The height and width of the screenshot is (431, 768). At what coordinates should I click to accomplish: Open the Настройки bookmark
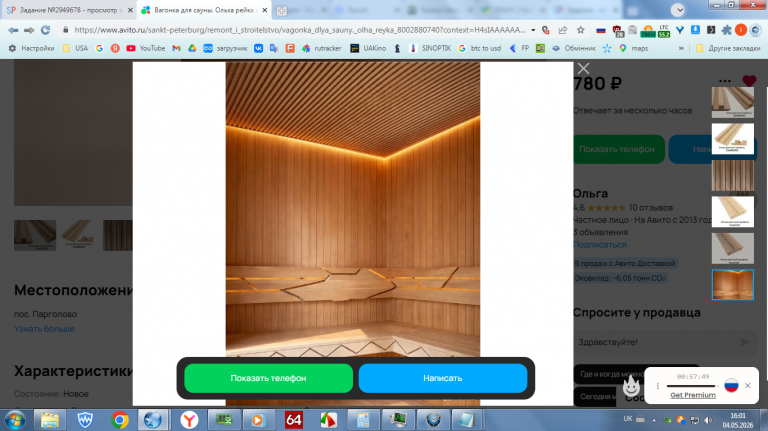[32, 48]
